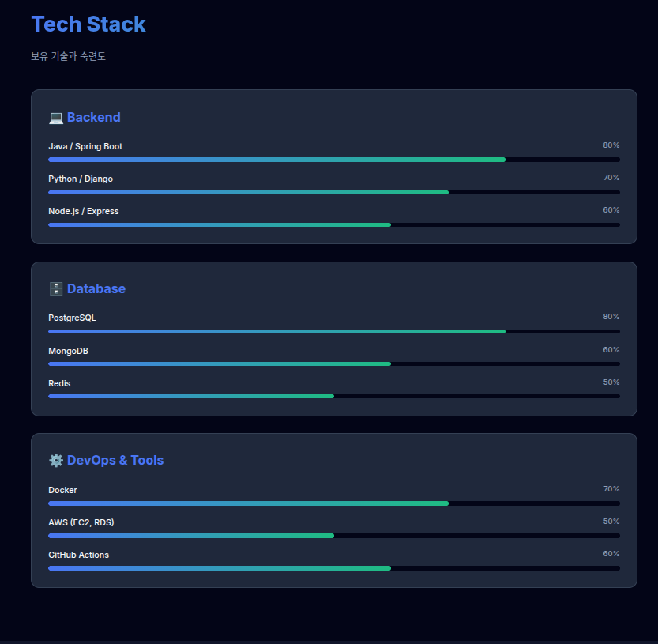Screen dimensions: 658x644
Task: Click the Redis progress bar
Action: click(x=333, y=396)
